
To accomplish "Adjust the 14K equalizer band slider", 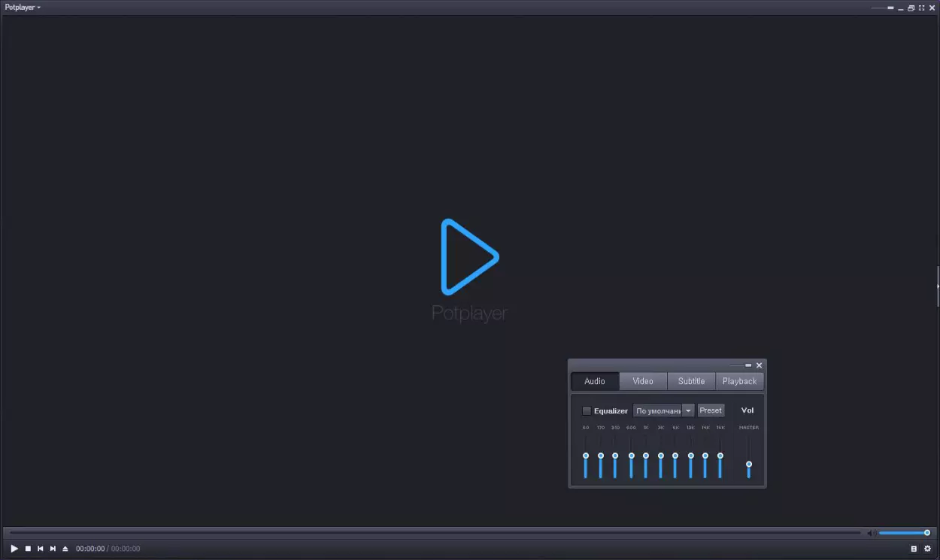I will click(x=705, y=456).
